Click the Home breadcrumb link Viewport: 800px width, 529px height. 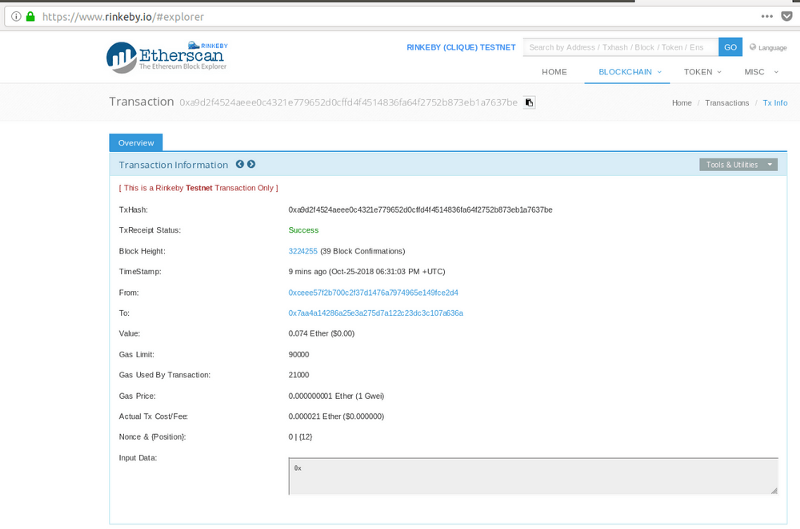pos(682,103)
